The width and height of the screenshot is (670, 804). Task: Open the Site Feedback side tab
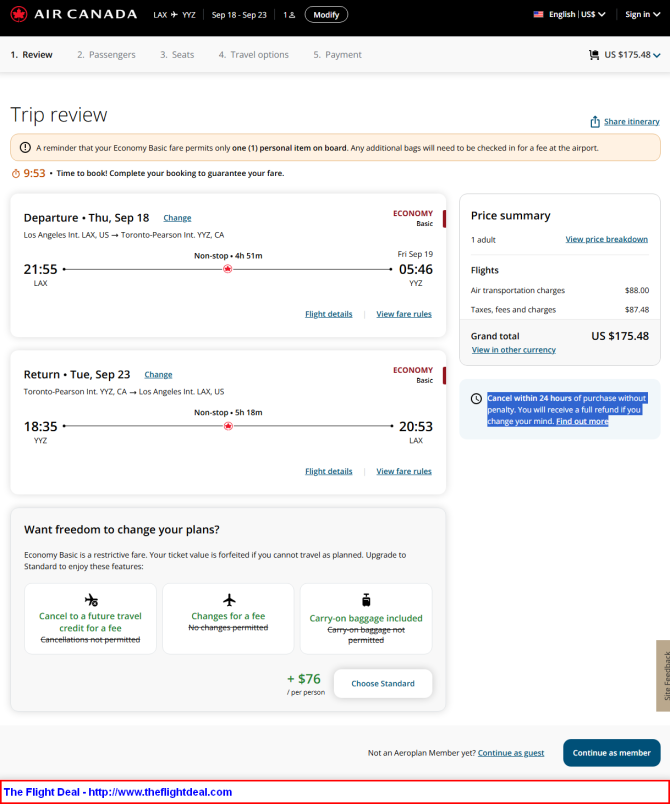click(663, 676)
